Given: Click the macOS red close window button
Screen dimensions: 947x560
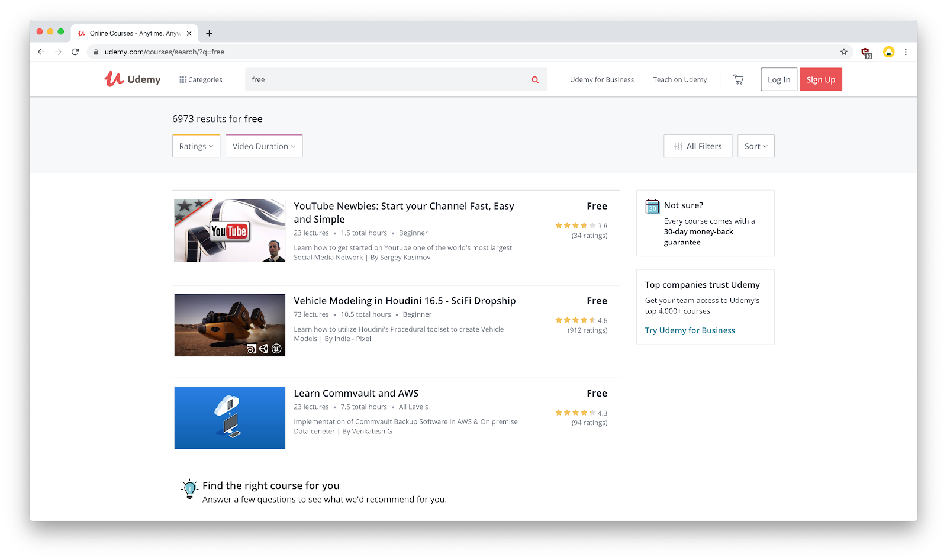Looking at the screenshot, I should 40,32.
